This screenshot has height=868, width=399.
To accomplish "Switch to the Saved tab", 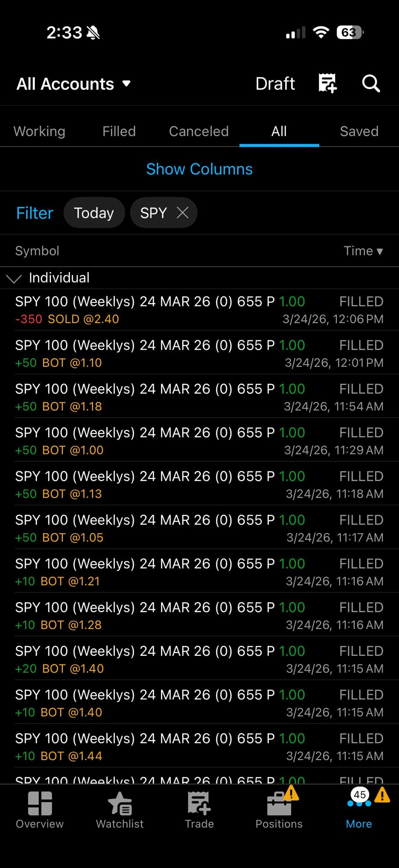I will [x=359, y=131].
